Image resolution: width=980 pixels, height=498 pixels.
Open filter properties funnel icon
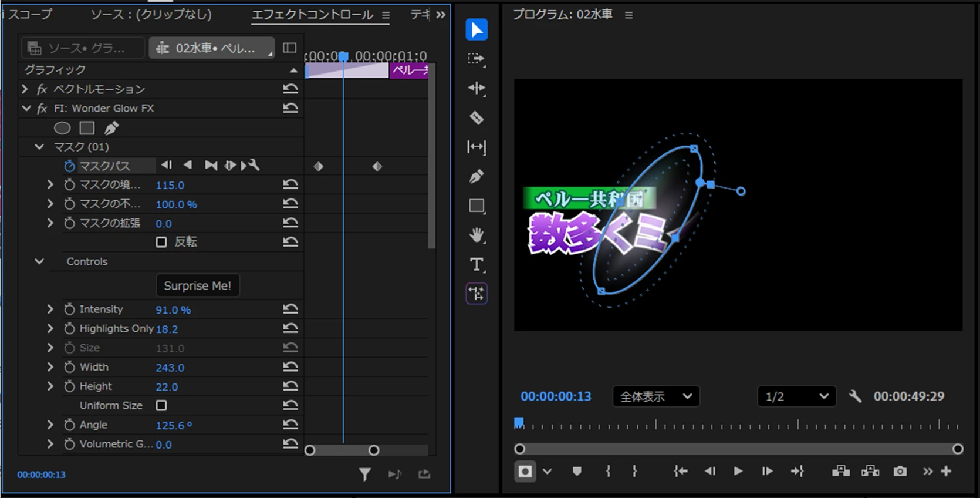[x=364, y=474]
